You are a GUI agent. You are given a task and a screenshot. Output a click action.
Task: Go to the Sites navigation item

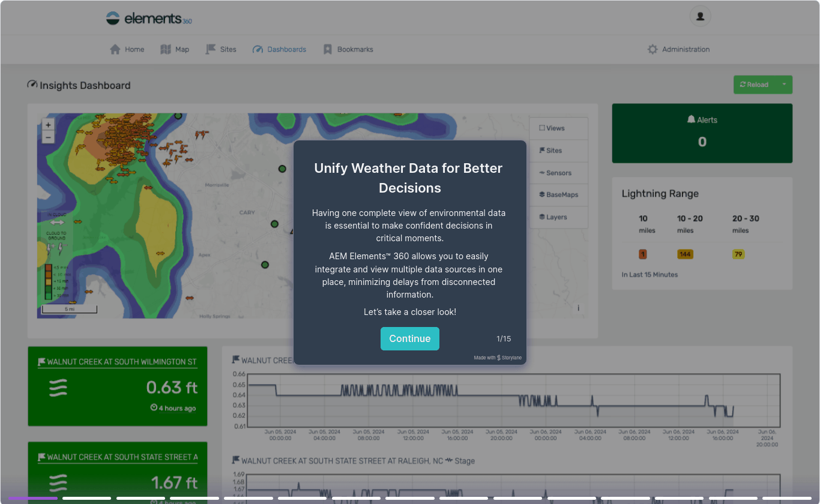221,49
